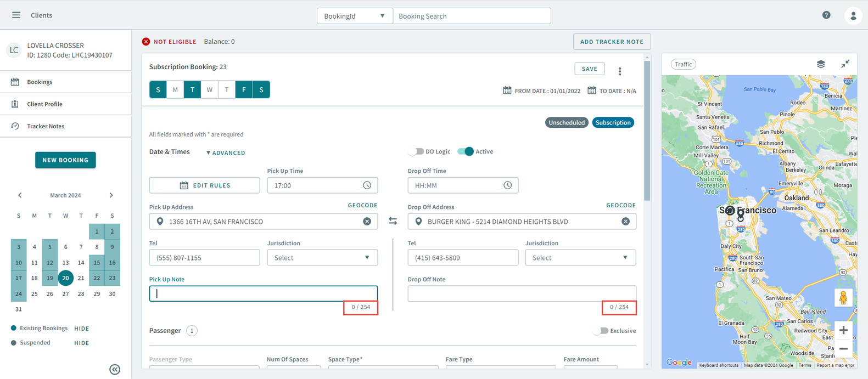Open map layers selector icon
The image size is (868, 379).
pyautogui.click(x=820, y=64)
